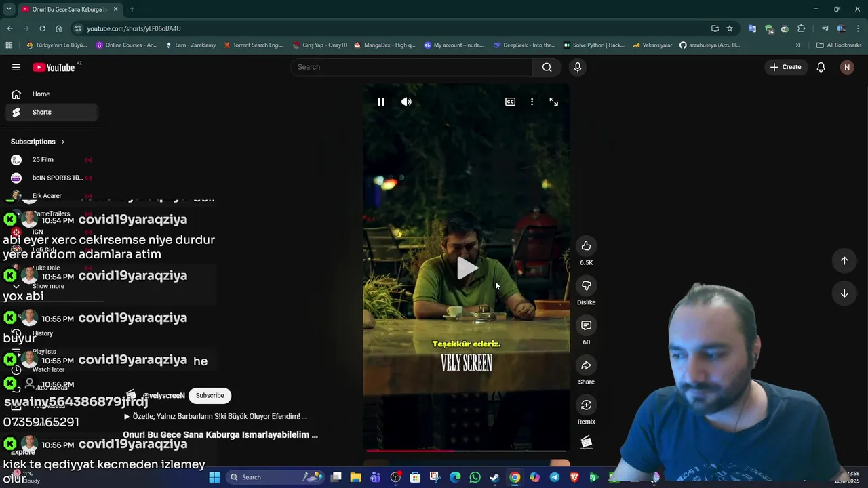Select Shorts in the sidebar
This screenshot has height=488, width=868.
[x=52, y=112]
